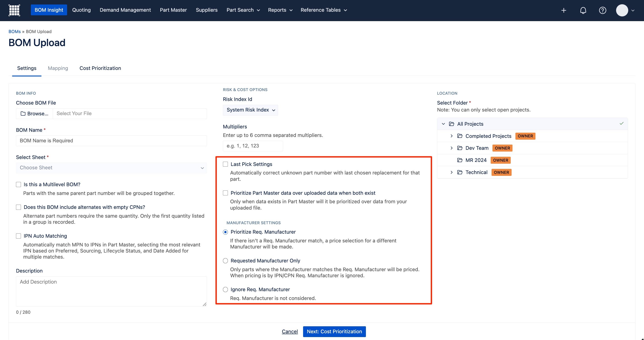Open the Part Search menu dropdown
The image size is (644, 340).
point(243,10)
